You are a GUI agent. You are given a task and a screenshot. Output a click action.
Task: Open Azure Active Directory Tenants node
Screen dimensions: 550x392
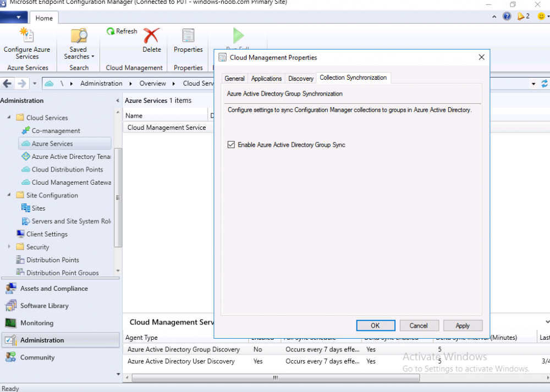[x=66, y=156]
